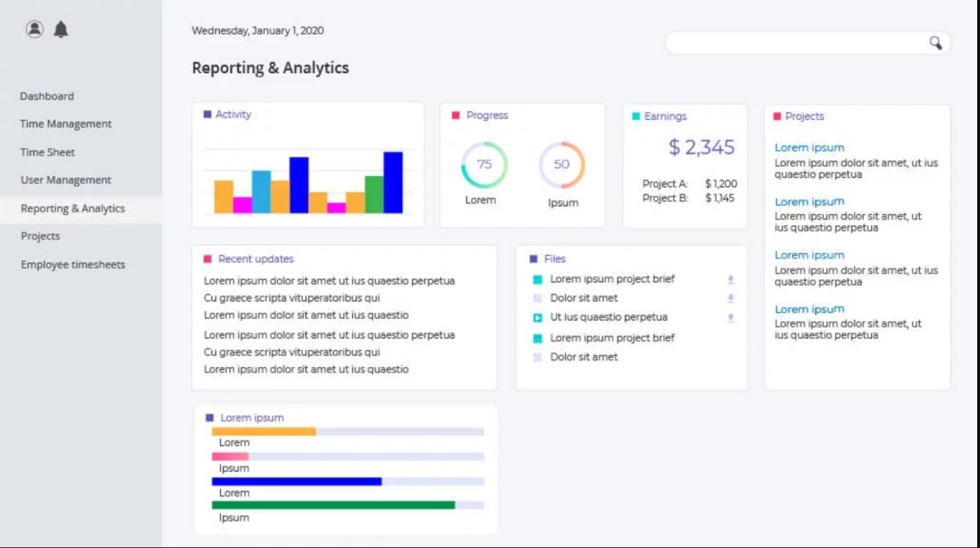Select Time Management from the sidebar
The width and height of the screenshot is (980, 548).
[65, 123]
